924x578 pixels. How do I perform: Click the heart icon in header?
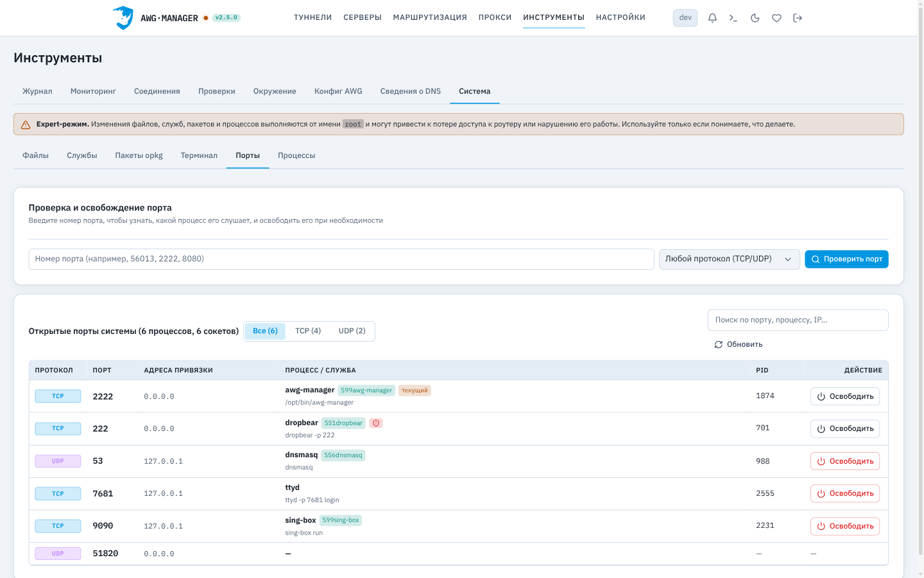tap(776, 18)
